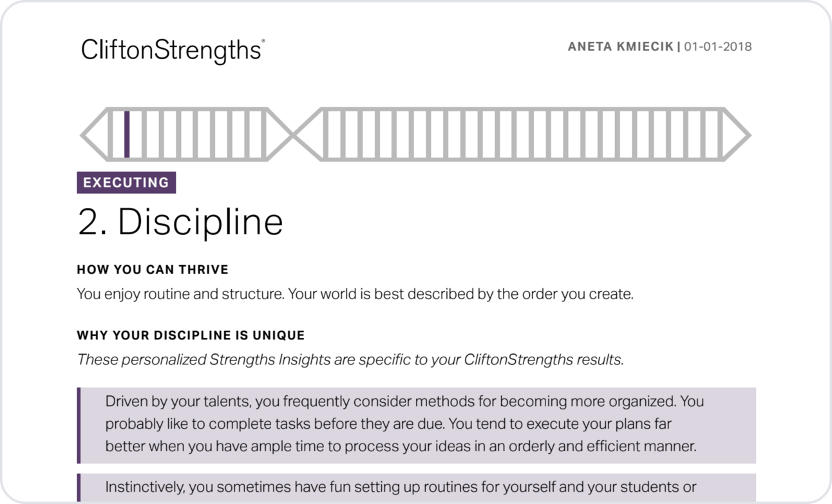Click the right arrowhead of the strengths strip
Image resolution: width=832 pixels, height=504 pixels.
[736, 135]
